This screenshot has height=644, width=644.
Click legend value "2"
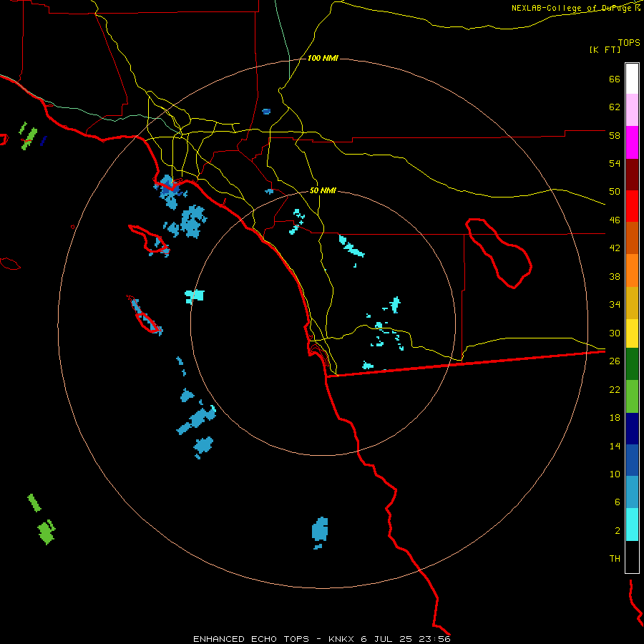coord(618,531)
